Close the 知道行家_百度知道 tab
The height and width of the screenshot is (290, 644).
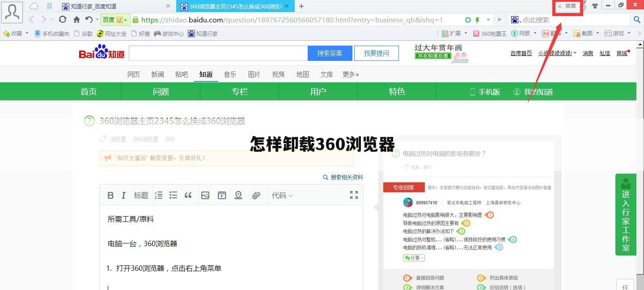coord(168,6)
